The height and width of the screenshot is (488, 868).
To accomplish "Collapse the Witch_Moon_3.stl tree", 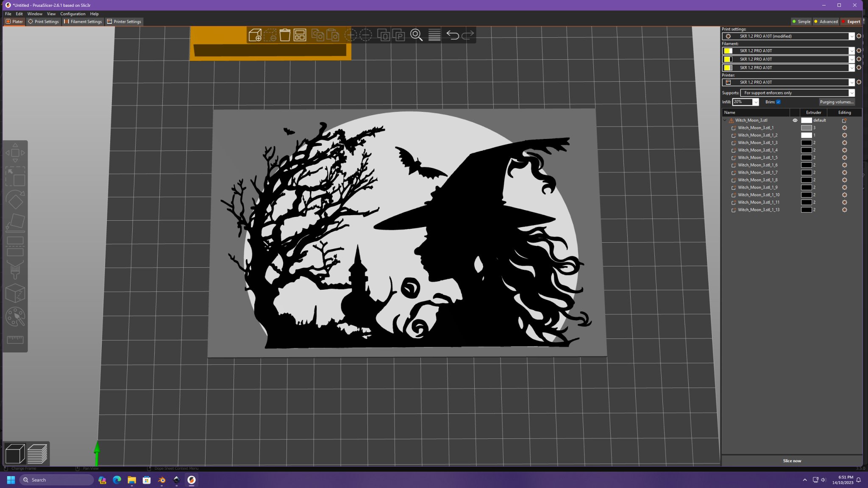I will click(x=725, y=120).
